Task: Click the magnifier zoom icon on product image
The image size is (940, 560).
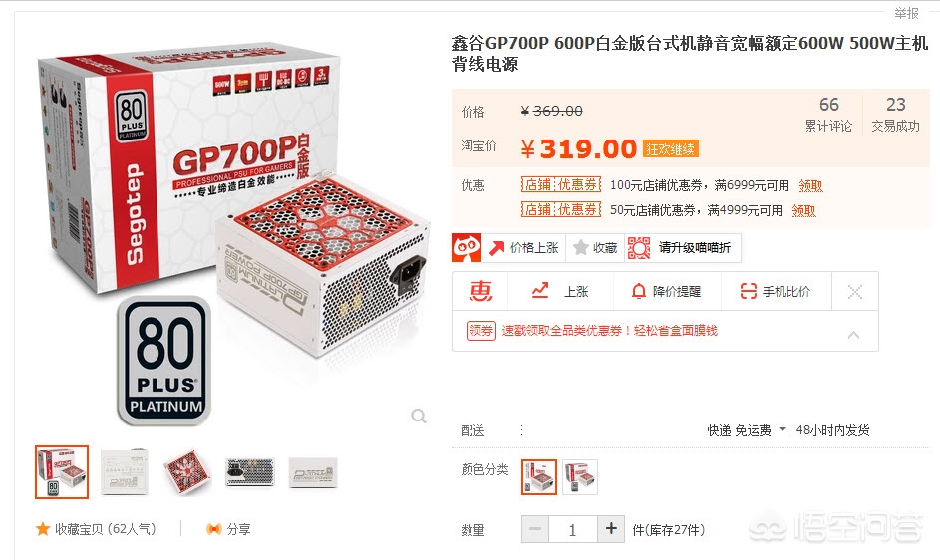Action: [x=419, y=416]
